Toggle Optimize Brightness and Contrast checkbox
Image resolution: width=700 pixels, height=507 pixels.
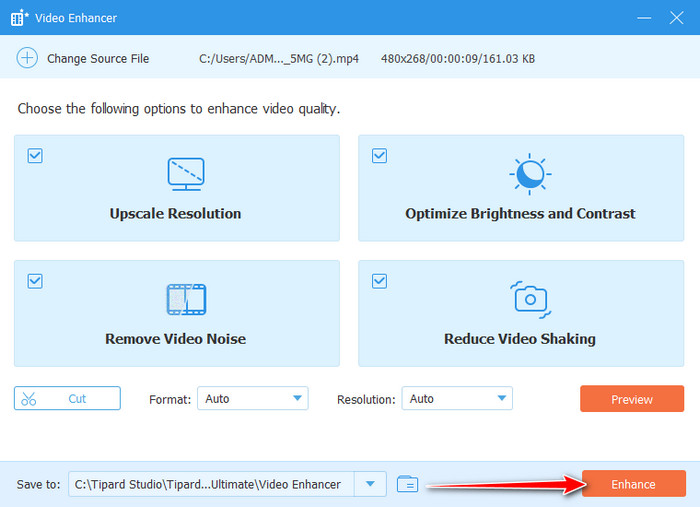click(x=379, y=156)
